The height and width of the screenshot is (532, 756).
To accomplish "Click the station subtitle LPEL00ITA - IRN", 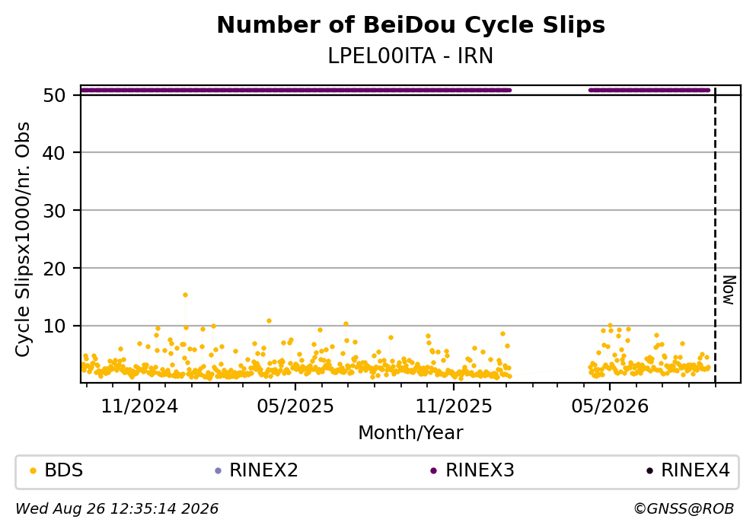I will pyautogui.click(x=410, y=56).
